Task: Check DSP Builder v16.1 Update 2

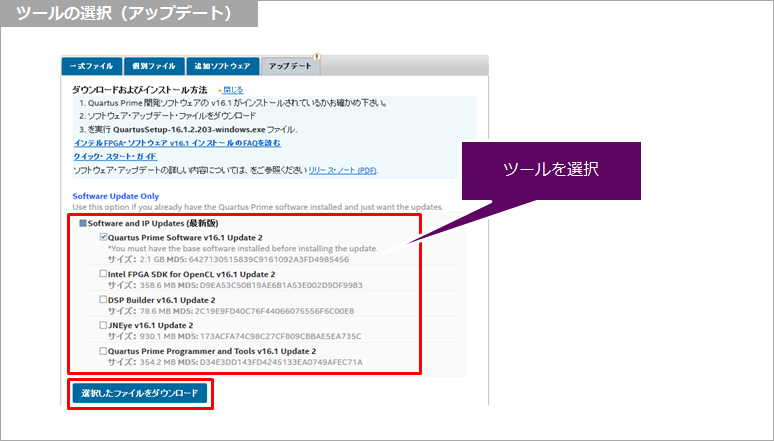Action: tap(103, 299)
